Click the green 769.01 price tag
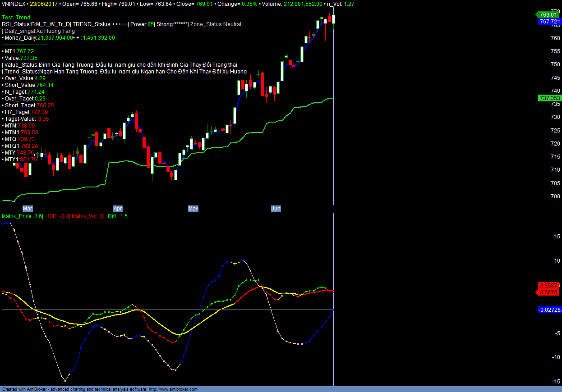562x392 pixels. pyautogui.click(x=549, y=14)
